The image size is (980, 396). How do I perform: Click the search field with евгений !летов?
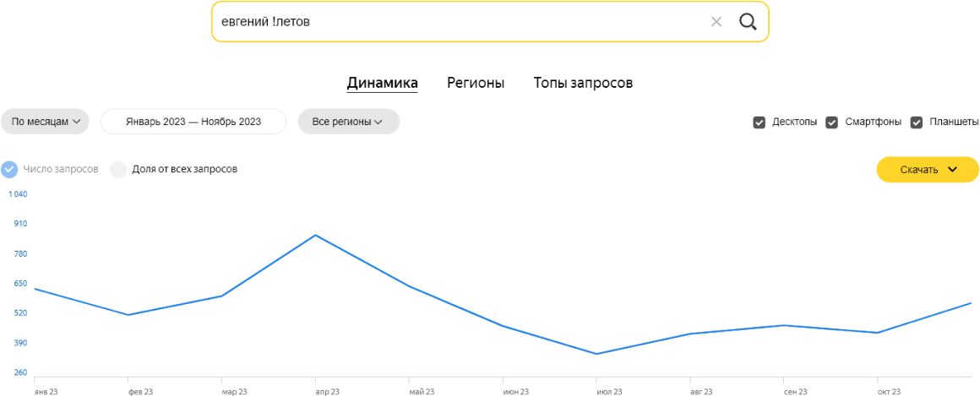coord(456,22)
